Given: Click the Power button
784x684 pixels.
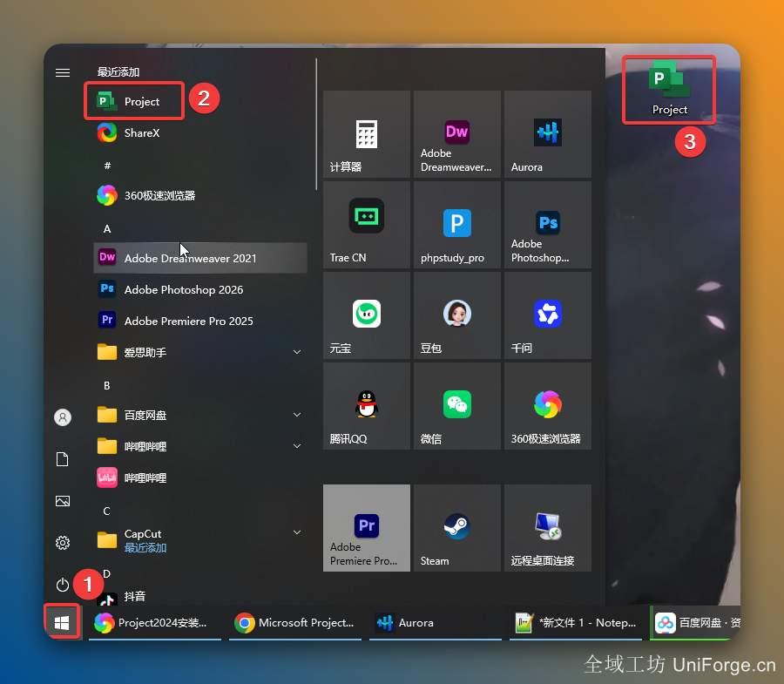Looking at the screenshot, I should pyautogui.click(x=63, y=585).
